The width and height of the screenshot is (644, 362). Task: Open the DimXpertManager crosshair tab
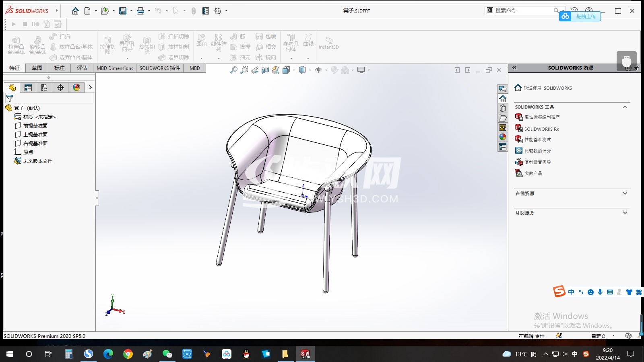coord(60,88)
